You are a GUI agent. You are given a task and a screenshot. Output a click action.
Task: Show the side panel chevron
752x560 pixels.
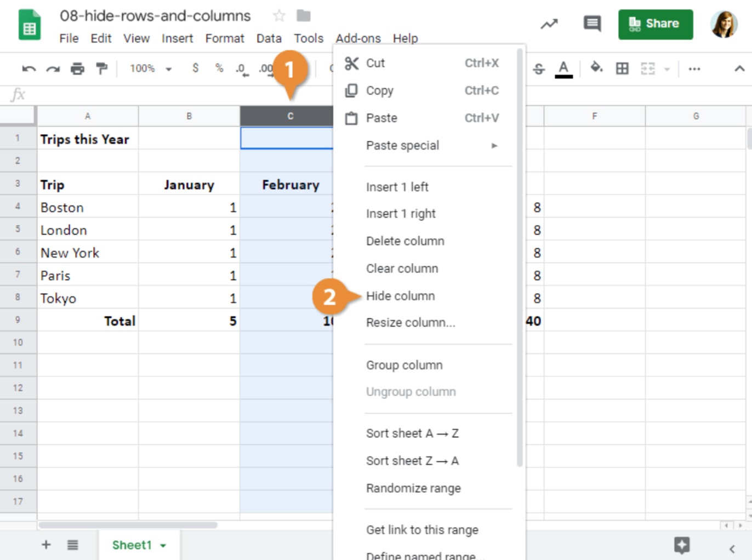pyautogui.click(x=732, y=548)
